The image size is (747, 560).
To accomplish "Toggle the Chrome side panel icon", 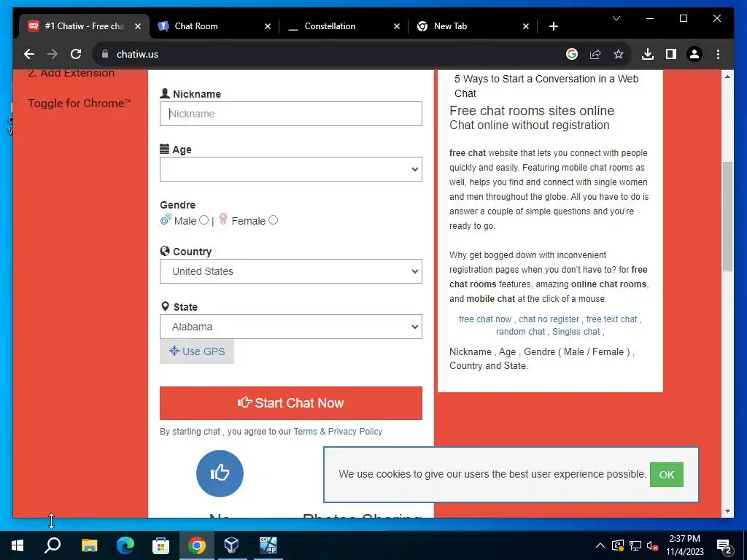I will (671, 54).
